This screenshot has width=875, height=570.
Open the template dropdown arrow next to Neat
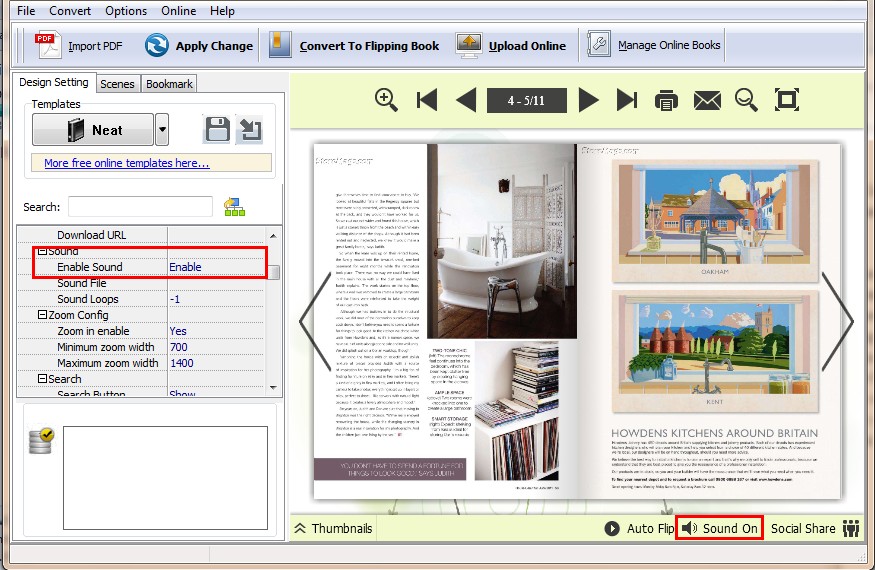point(162,130)
